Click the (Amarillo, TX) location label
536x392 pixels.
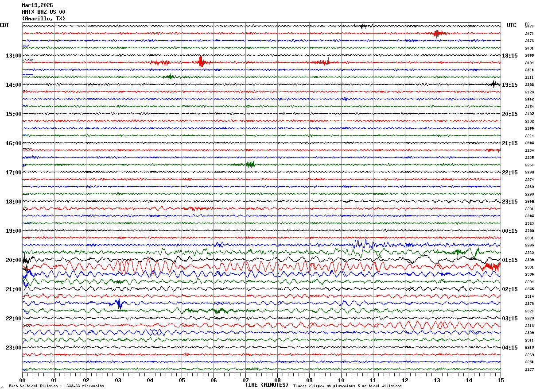43,19
